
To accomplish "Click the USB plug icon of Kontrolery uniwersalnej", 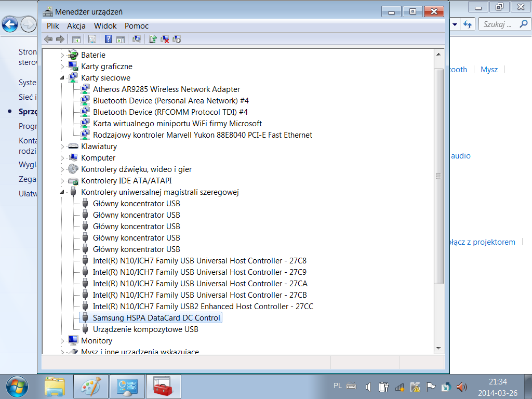I will point(73,192).
